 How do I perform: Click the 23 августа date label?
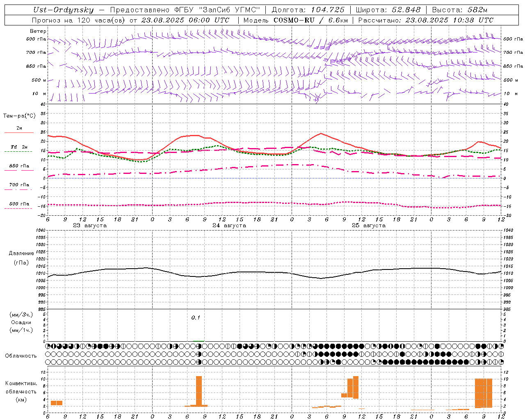[x=90, y=226]
